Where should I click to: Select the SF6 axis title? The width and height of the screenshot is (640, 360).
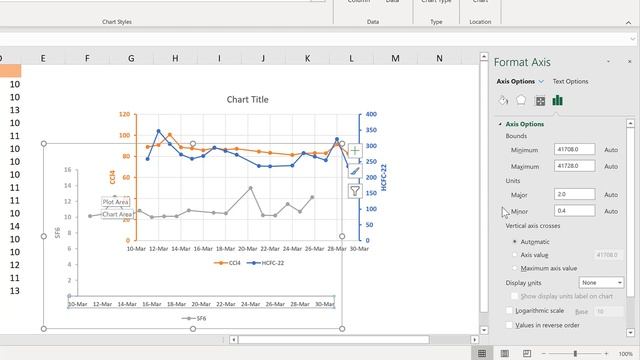coord(57,233)
